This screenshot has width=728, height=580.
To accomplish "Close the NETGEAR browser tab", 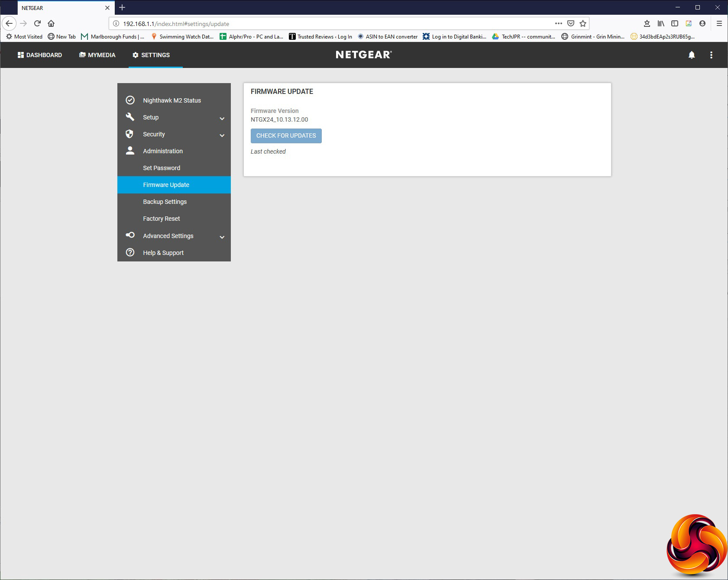I will (107, 8).
